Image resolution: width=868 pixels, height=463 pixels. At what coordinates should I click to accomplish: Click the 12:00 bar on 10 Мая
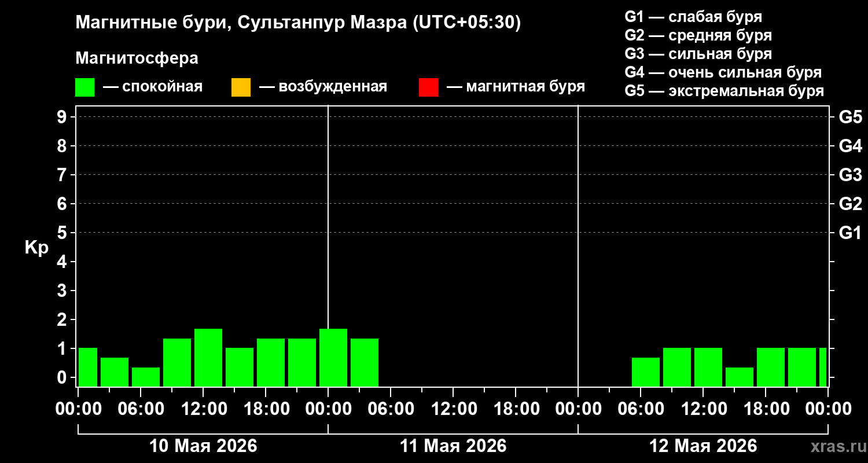pos(208,357)
